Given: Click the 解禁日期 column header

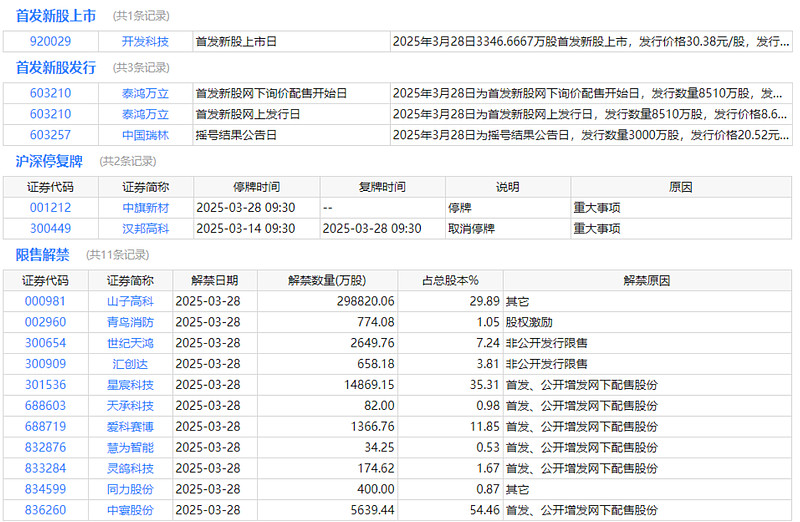Looking at the screenshot, I should [215, 281].
